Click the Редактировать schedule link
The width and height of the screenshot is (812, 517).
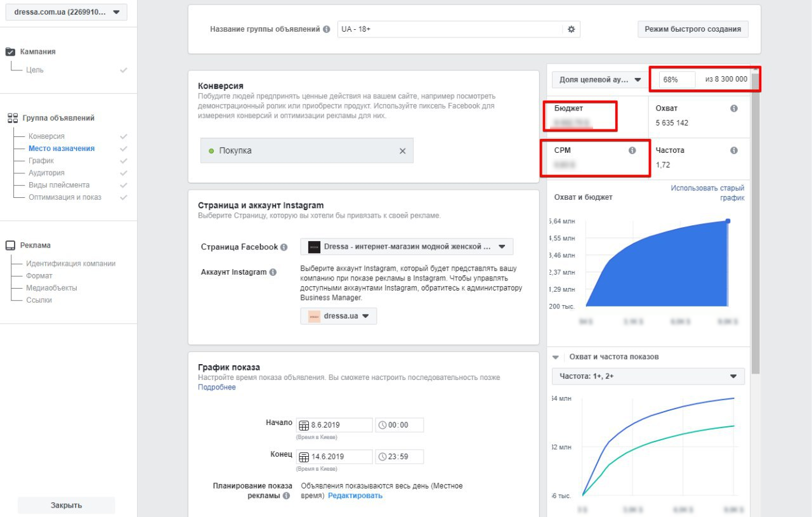tap(355, 495)
